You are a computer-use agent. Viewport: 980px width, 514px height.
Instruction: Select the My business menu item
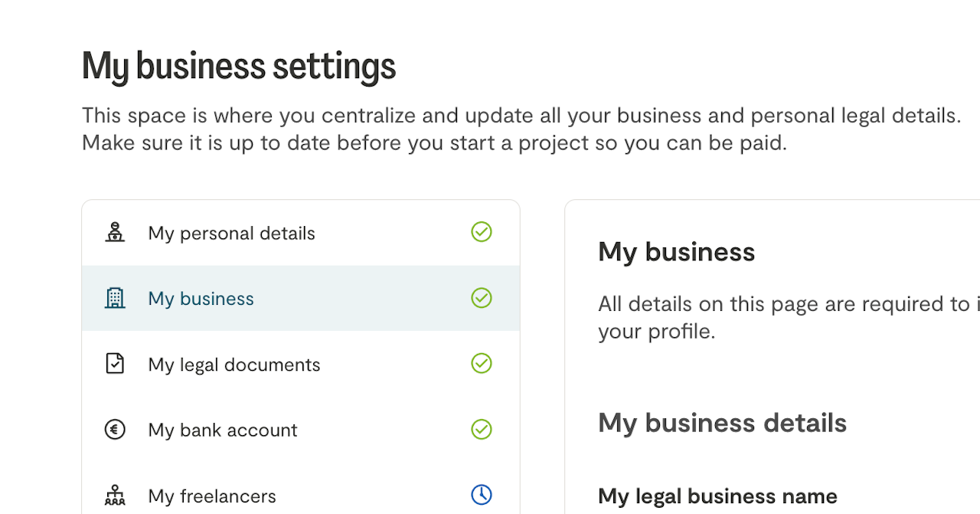[x=201, y=299]
